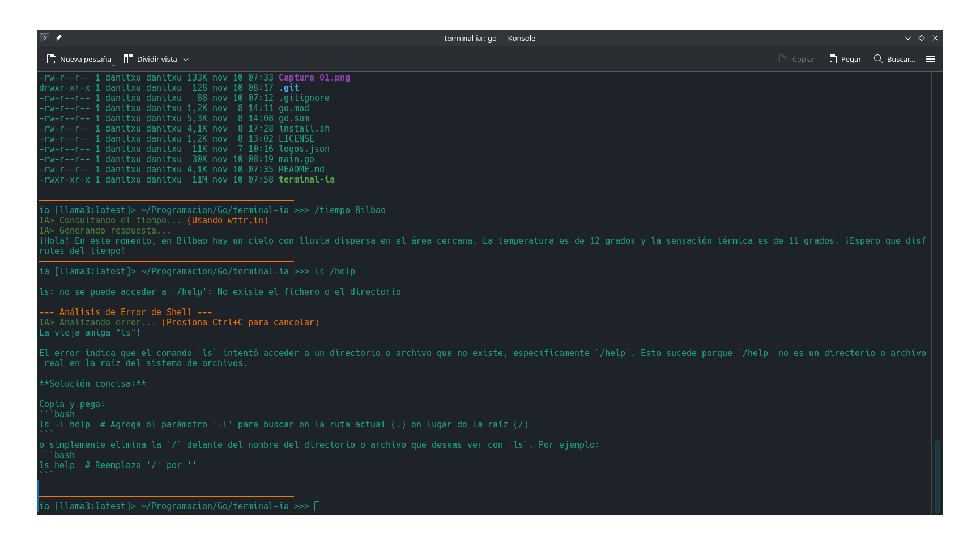980x559 pixels.
Task: Click the terminal prompt input cursor
Action: tap(317, 506)
